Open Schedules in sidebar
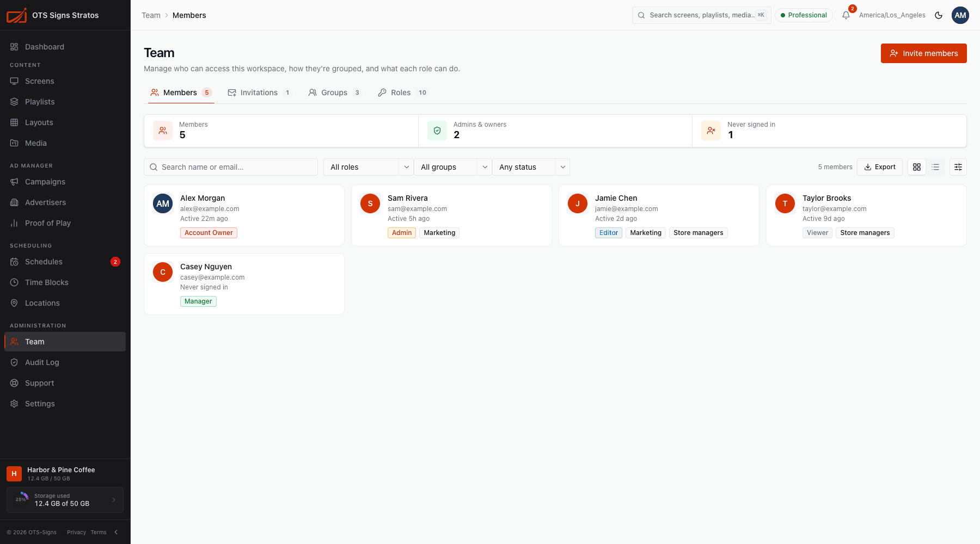980x544 pixels. click(65, 262)
